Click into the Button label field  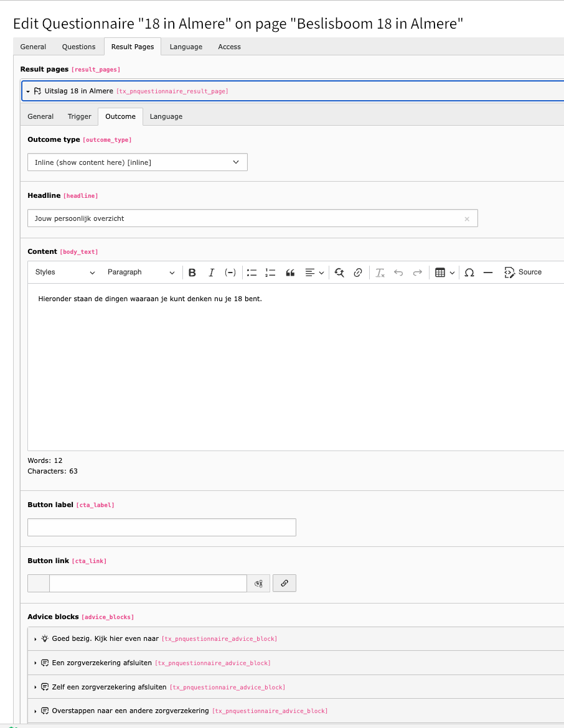(162, 528)
